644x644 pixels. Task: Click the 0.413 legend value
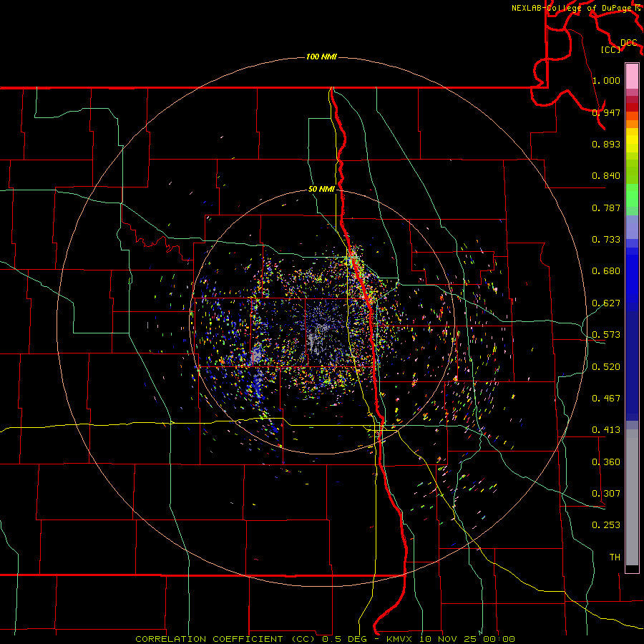point(606,430)
